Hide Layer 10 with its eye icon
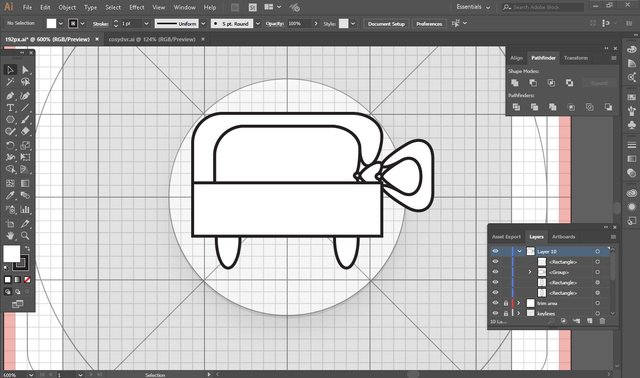Image resolution: width=640 pixels, height=378 pixels. 495,251
